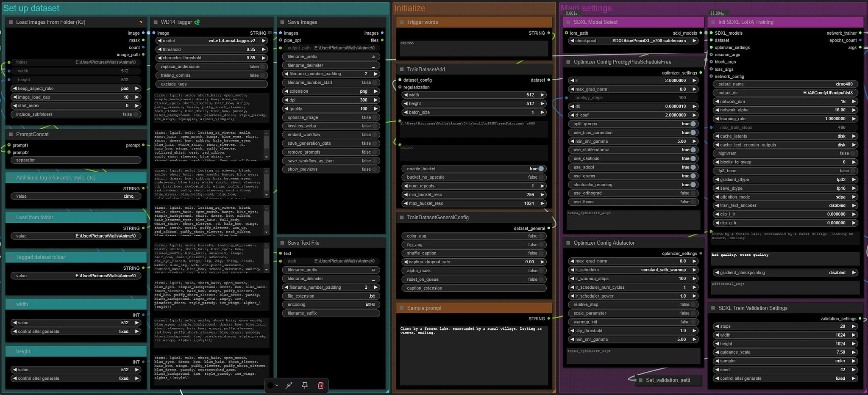
Task: Collapse Optimizer Config Adafactor node
Action: pyautogui.click(x=568, y=243)
